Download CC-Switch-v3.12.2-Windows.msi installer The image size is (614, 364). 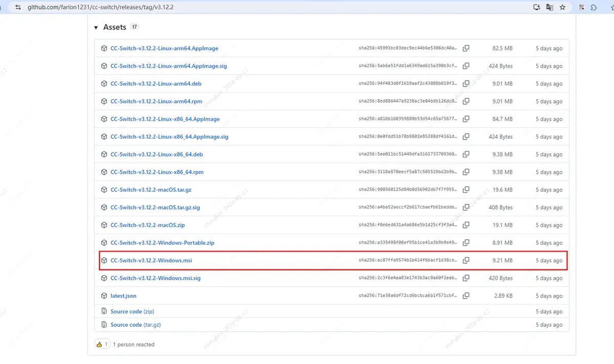click(151, 261)
